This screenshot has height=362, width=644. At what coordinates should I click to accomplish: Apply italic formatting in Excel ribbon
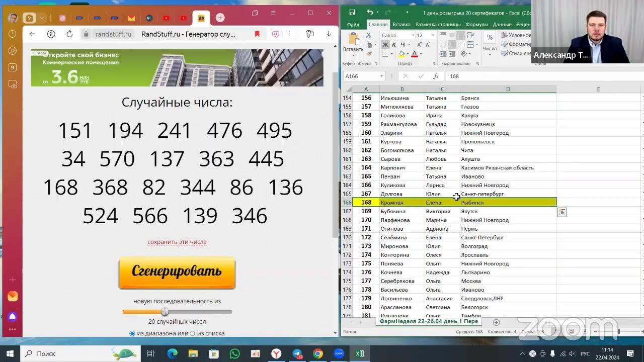[394, 45]
